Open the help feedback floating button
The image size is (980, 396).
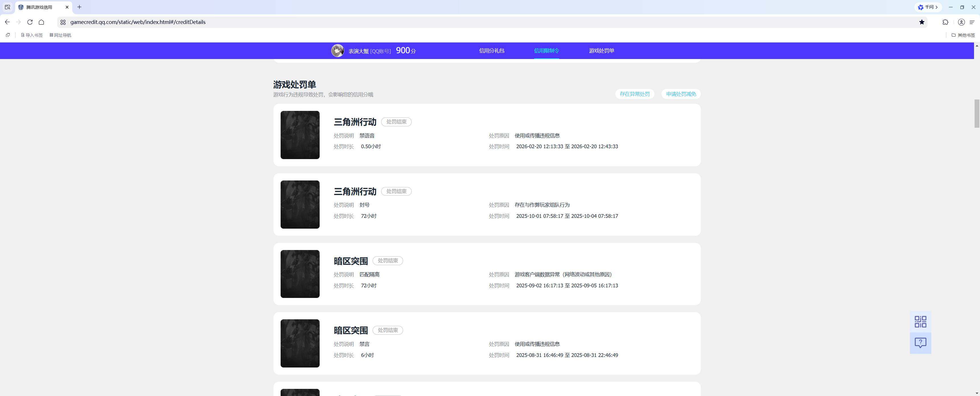[x=920, y=343]
